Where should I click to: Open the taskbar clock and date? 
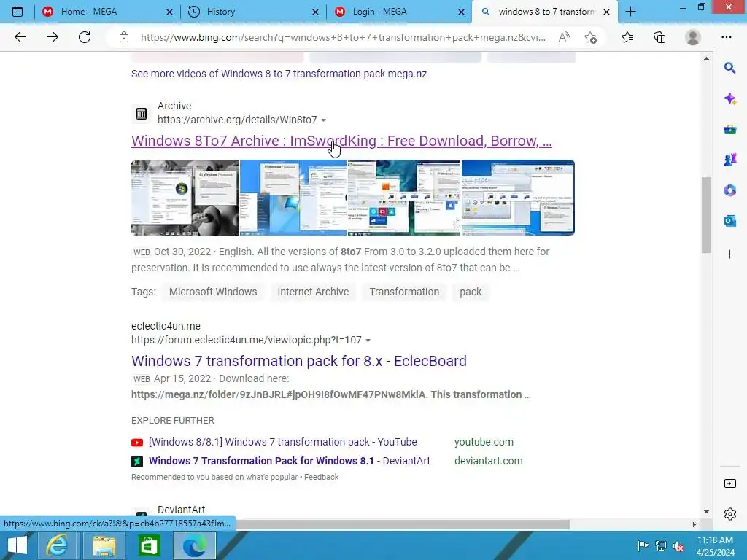(x=715, y=546)
